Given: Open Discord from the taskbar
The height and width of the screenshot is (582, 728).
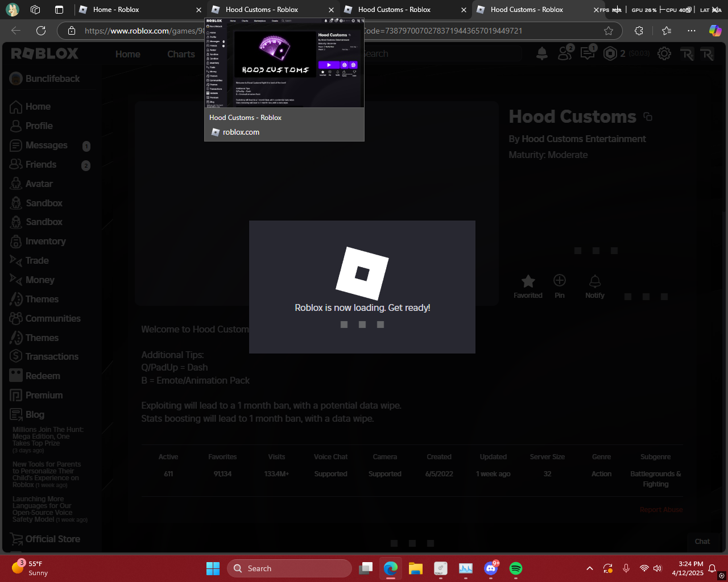Looking at the screenshot, I should pyautogui.click(x=491, y=568).
